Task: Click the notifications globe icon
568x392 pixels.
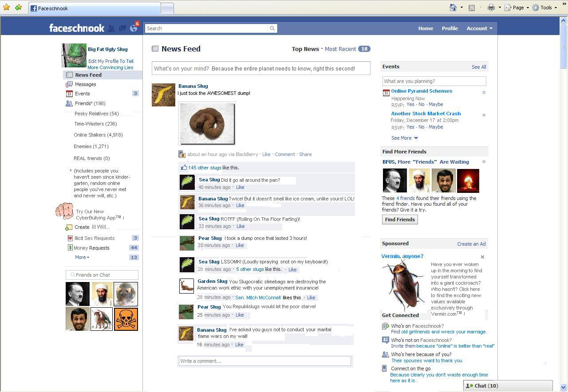Action: 134,28
